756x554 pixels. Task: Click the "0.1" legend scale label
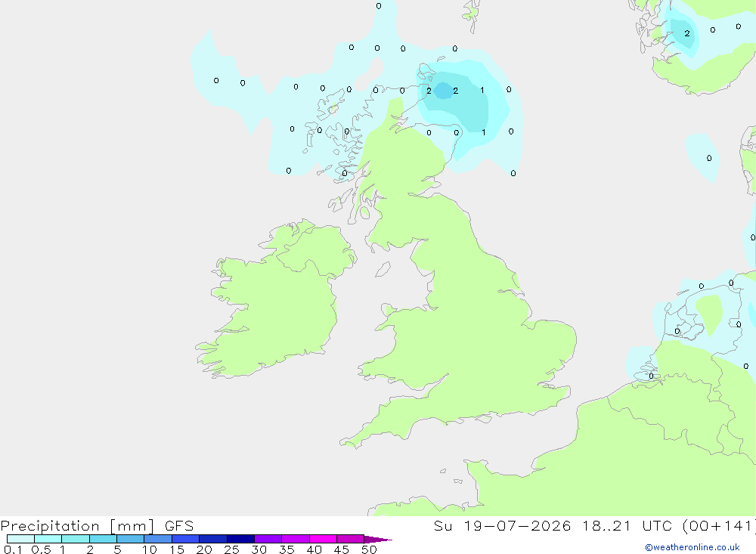pyautogui.click(x=13, y=549)
